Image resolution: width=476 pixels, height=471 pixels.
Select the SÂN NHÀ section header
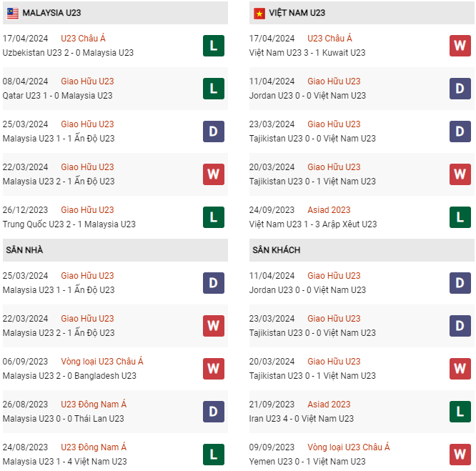25,250
